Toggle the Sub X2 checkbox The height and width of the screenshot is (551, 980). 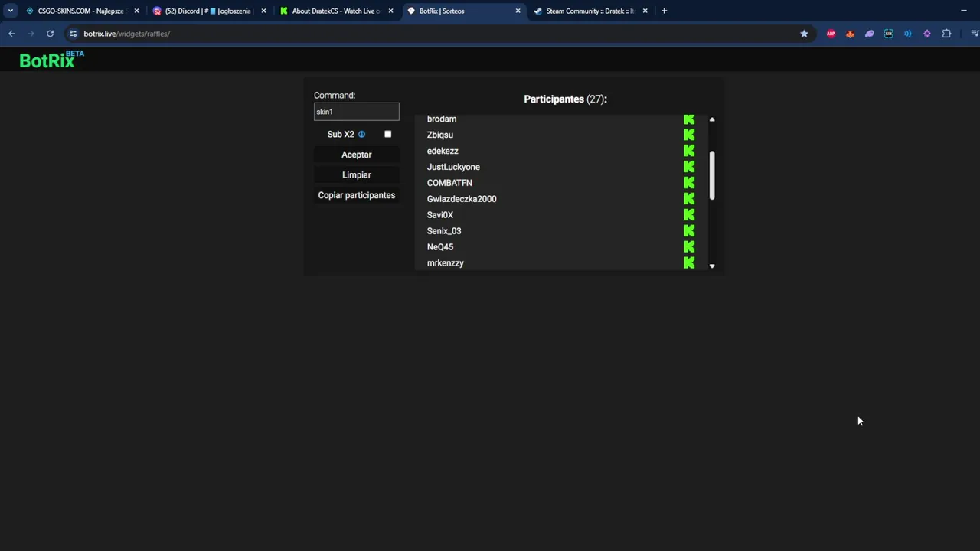click(387, 134)
